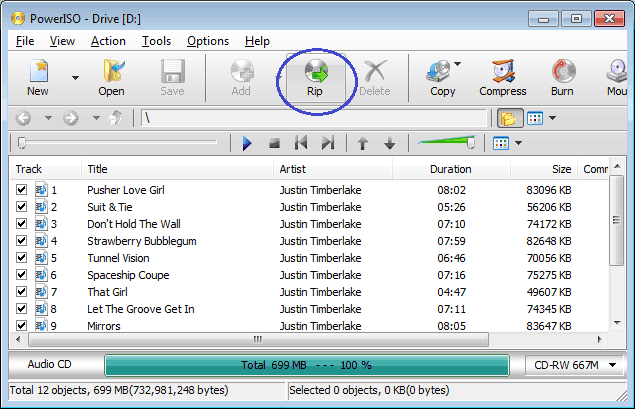Image resolution: width=635 pixels, height=409 pixels.
Task: Open the Options menu
Action: point(208,41)
